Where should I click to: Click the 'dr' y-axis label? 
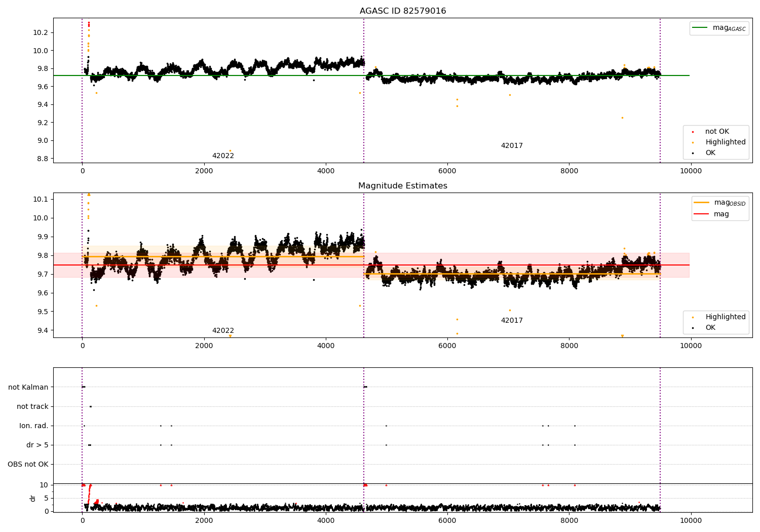tap(33, 498)
